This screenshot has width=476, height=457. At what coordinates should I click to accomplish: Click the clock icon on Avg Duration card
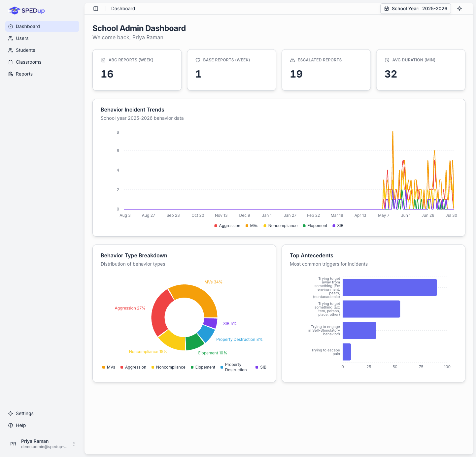387,60
